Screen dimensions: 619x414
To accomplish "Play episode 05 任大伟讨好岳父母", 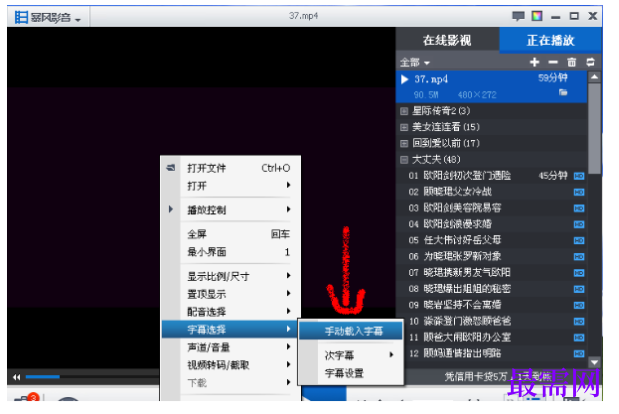I will (x=491, y=240).
